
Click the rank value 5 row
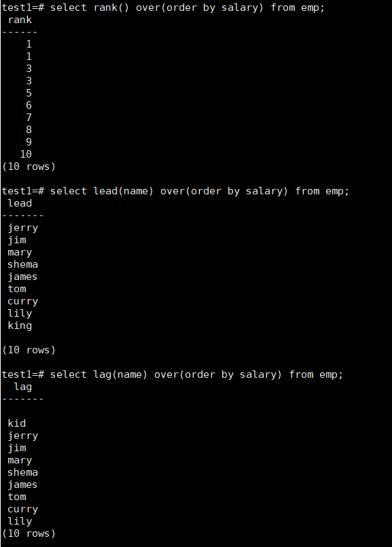(x=29, y=93)
